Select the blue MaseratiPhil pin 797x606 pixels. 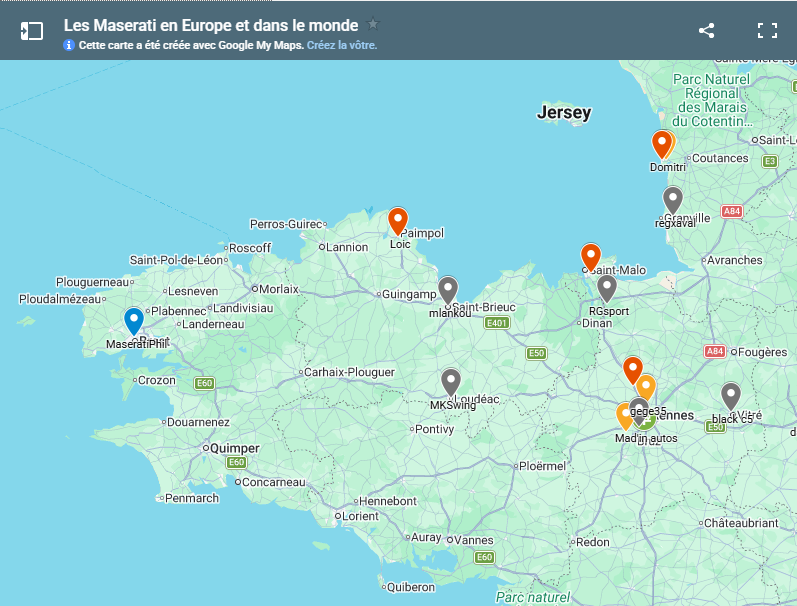pyautogui.click(x=134, y=321)
